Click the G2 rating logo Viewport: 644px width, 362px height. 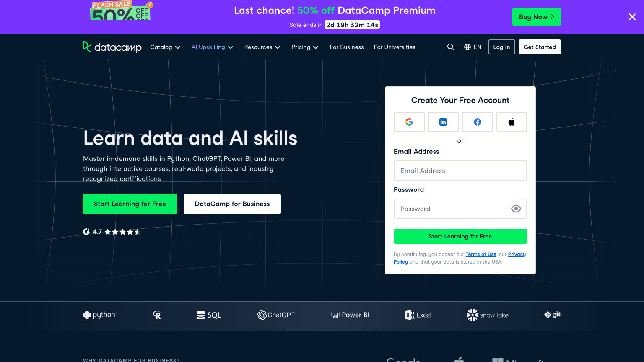pyautogui.click(x=86, y=232)
